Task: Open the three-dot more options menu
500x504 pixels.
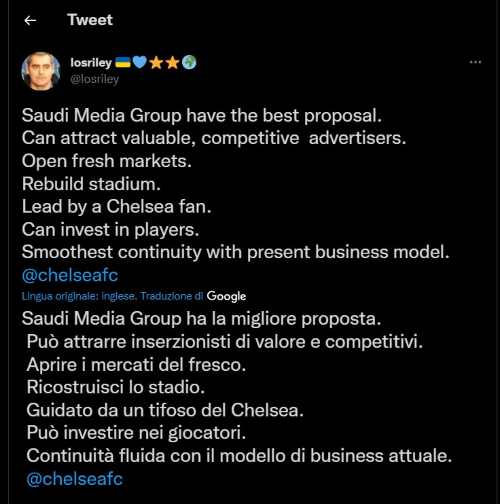Action: [x=475, y=62]
